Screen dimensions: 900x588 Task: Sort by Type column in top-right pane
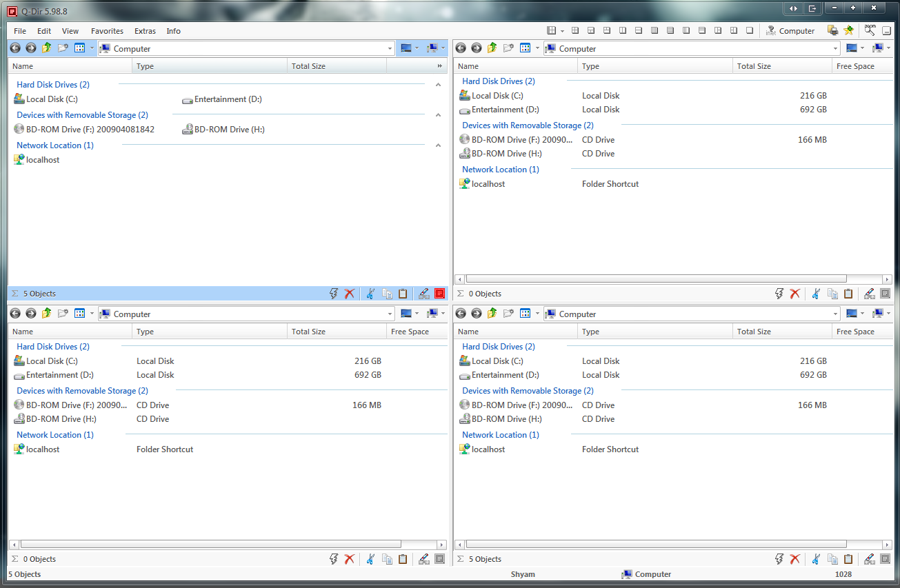tap(655, 66)
